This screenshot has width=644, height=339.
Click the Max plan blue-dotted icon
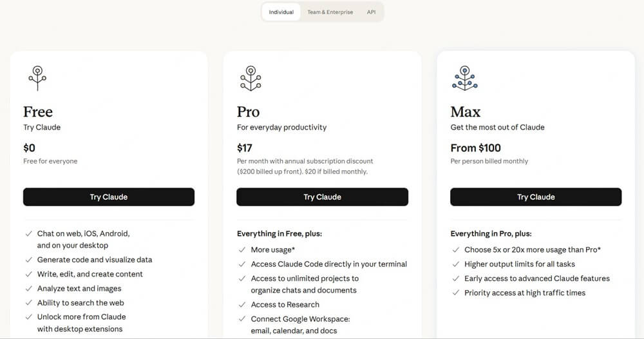tap(464, 77)
